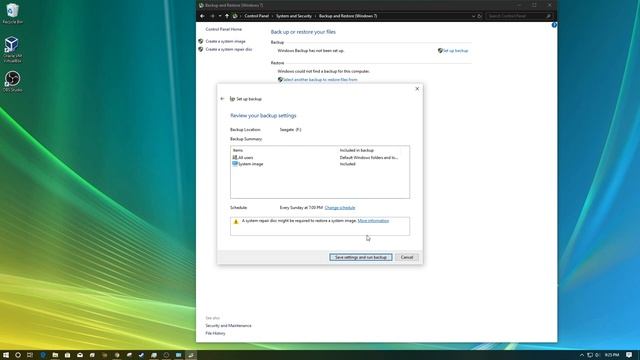The width and height of the screenshot is (640, 360).
Task: Open the Change schedule link
Action: 340,208
